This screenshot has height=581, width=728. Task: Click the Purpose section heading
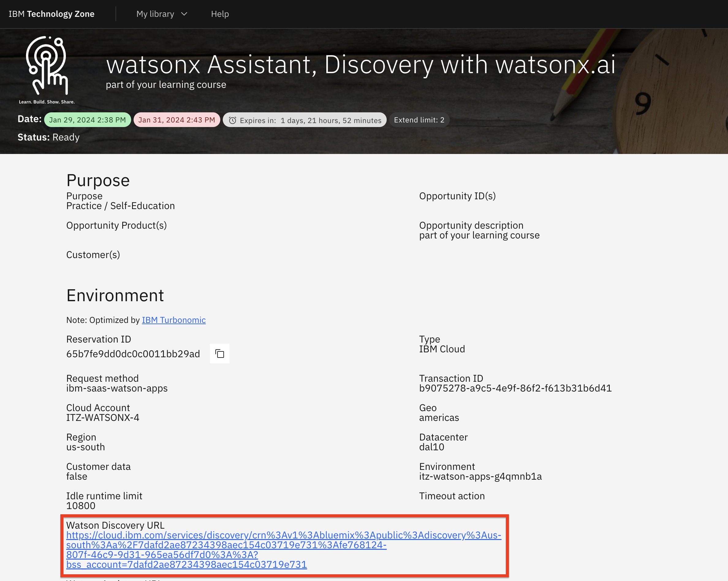[x=98, y=180]
